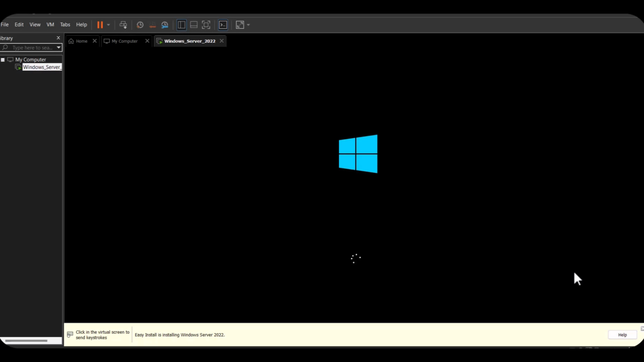This screenshot has height=362, width=644.
Task: Open the VM menu
Action: 50,24
